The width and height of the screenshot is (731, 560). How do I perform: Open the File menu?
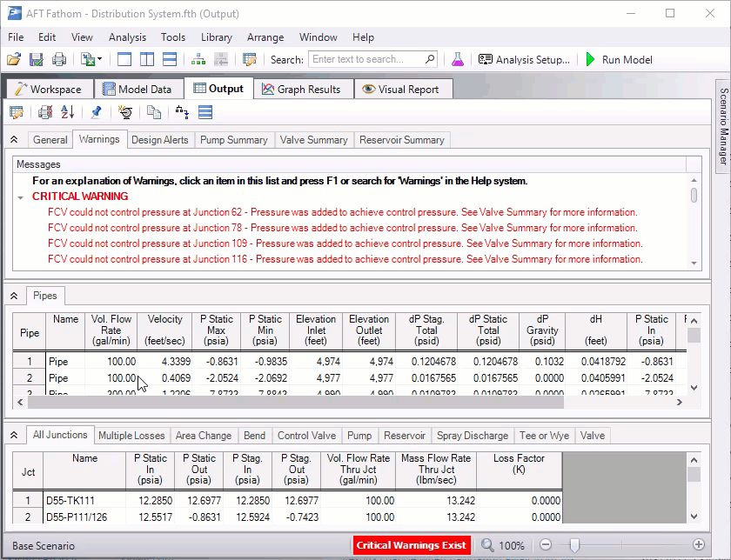(x=16, y=37)
